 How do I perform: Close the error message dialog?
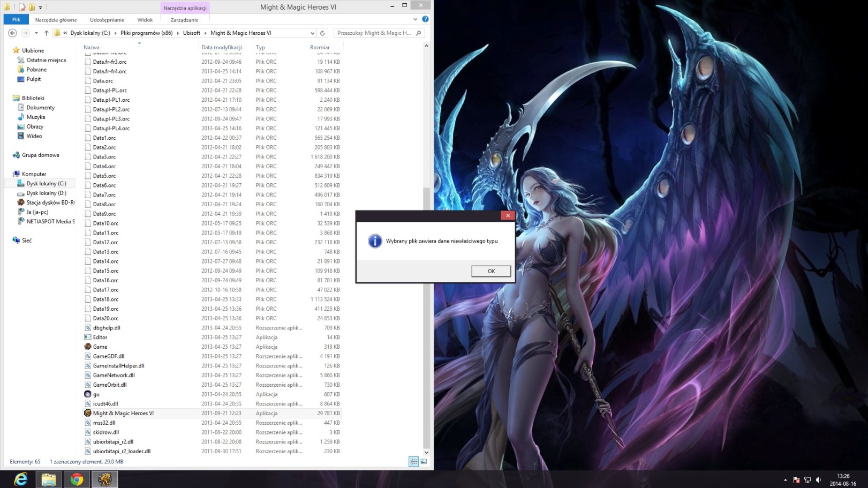(508, 215)
